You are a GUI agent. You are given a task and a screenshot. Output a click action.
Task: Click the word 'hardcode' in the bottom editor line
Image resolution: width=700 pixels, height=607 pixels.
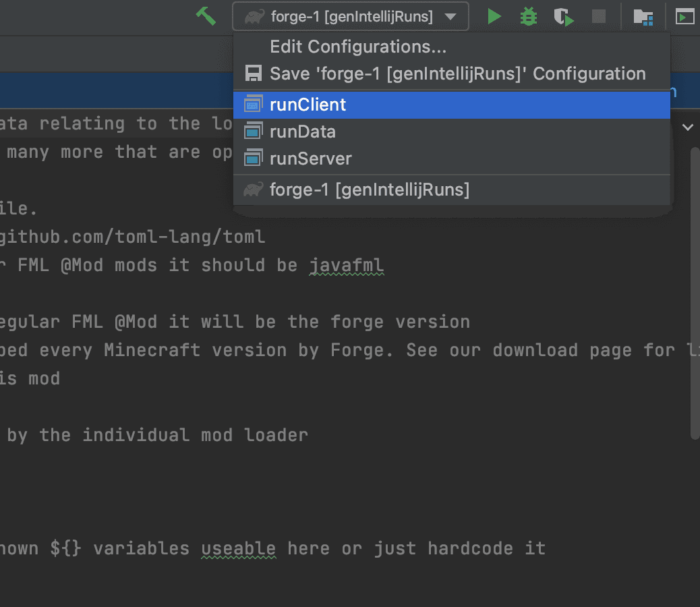pos(471,548)
